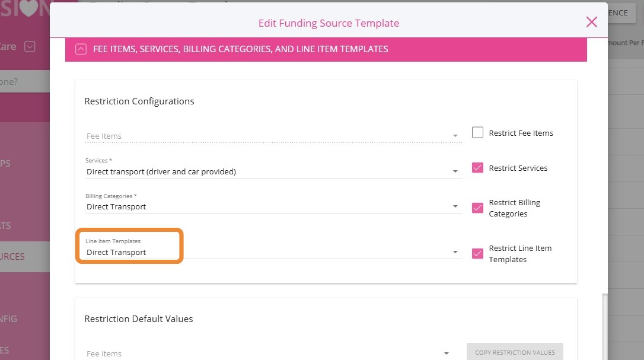Screen dimensions: 644x360
Task: Click the top-right button ending in ENCE
Action: coord(617,13)
